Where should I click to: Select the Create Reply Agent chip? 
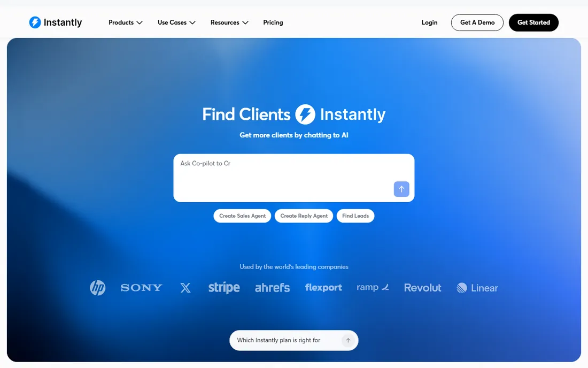(x=304, y=216)
